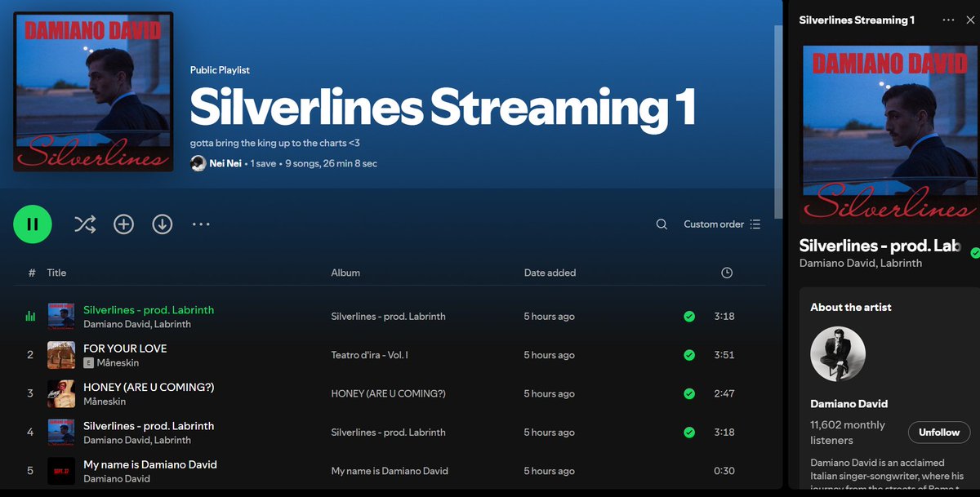Remove the green check on FOR YOUR LOVE
Viewport: 980px width, 497px height.
point(689,354)
